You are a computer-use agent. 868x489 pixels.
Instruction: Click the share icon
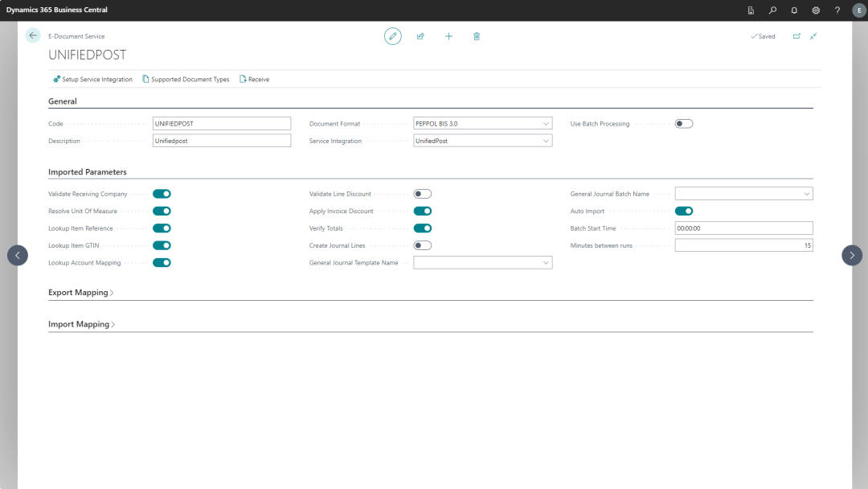420,36
